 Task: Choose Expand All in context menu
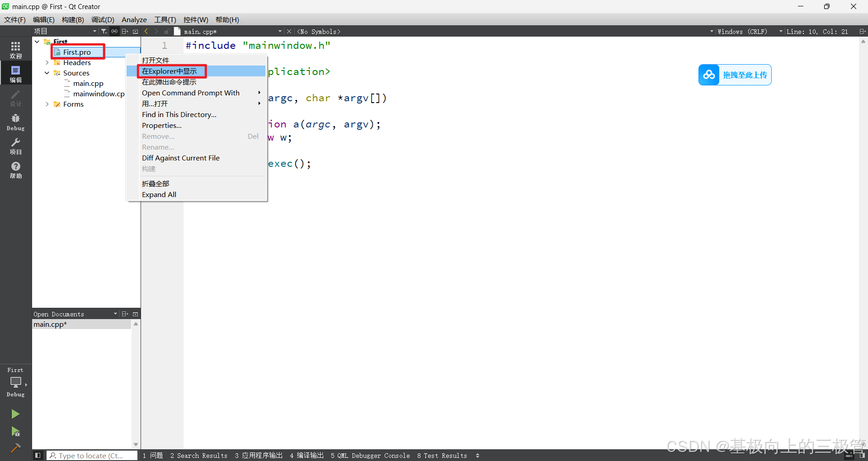(196, 194)
